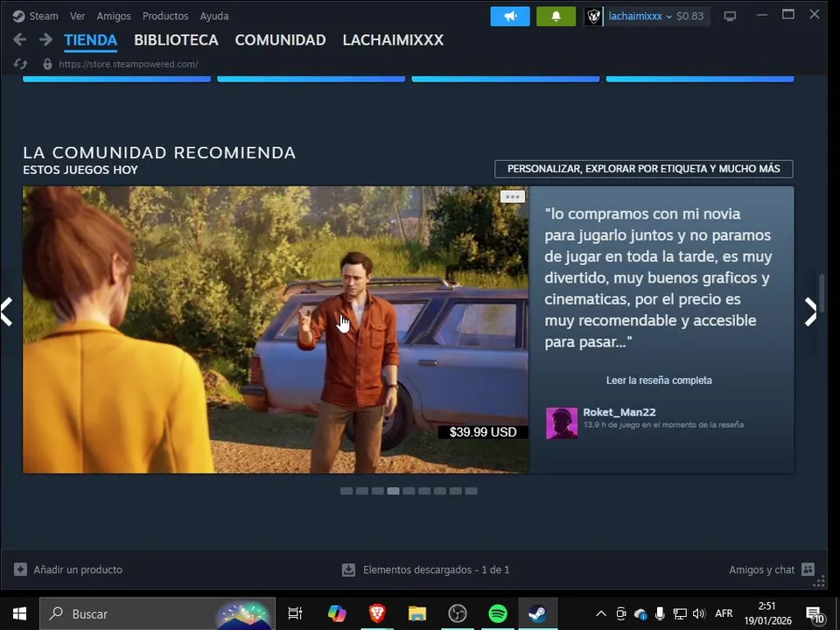Open the downloads tray icon
Viewport: 840px width, 630px height.
pyautogui.click(x=349, y=570)
